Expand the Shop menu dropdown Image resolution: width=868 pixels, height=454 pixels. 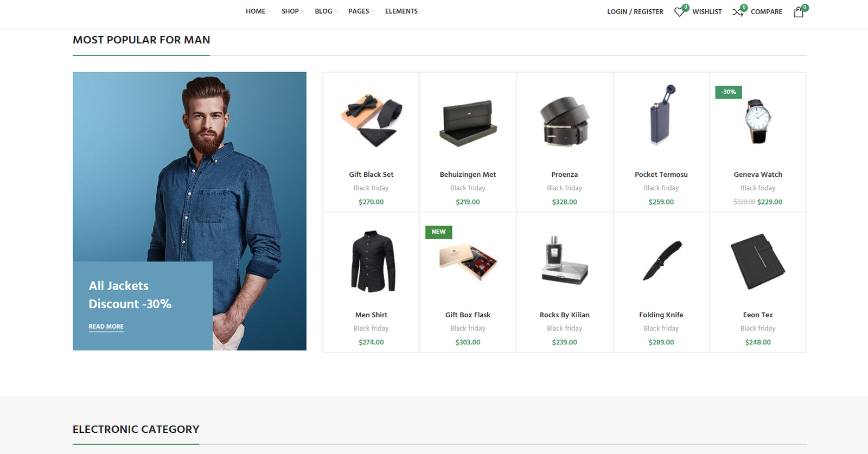292,11
